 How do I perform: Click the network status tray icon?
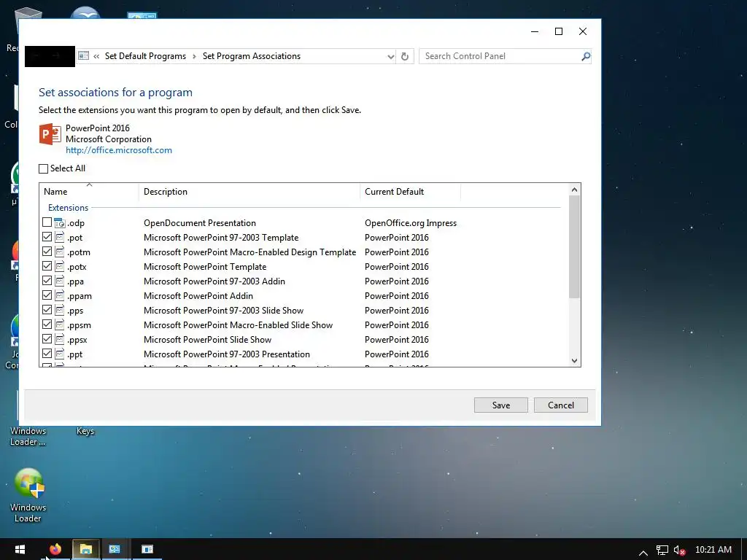(x=662, y=551)
